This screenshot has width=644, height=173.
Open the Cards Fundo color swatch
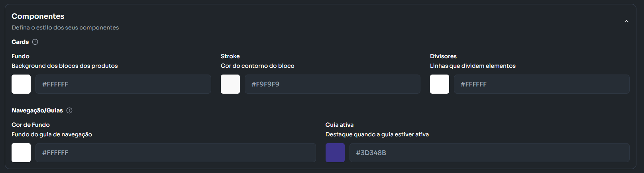pyautogui.click(x=21, y=84)
